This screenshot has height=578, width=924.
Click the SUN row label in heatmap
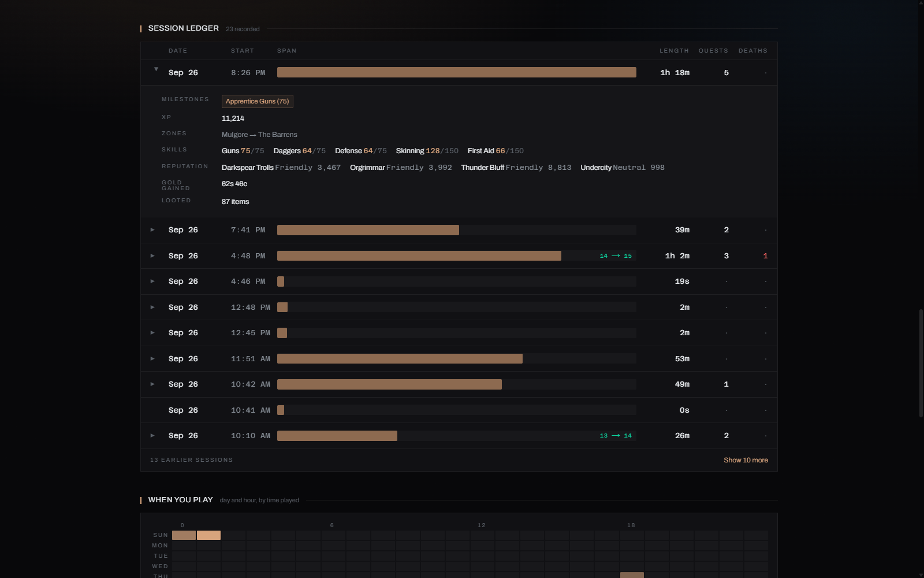pos(161,535)
